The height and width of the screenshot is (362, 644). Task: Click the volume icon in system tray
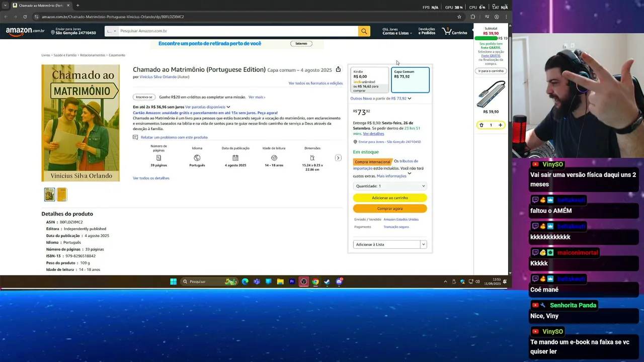[477, 282]
